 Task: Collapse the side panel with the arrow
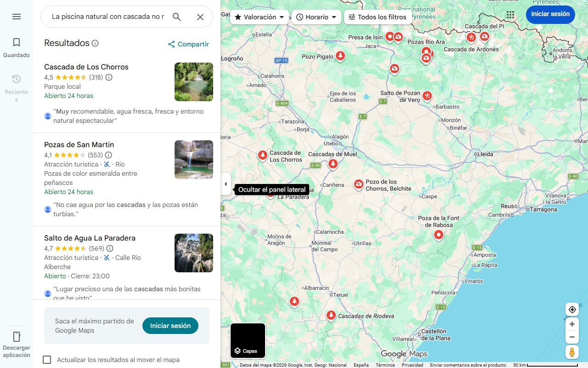tap(226, 184)
